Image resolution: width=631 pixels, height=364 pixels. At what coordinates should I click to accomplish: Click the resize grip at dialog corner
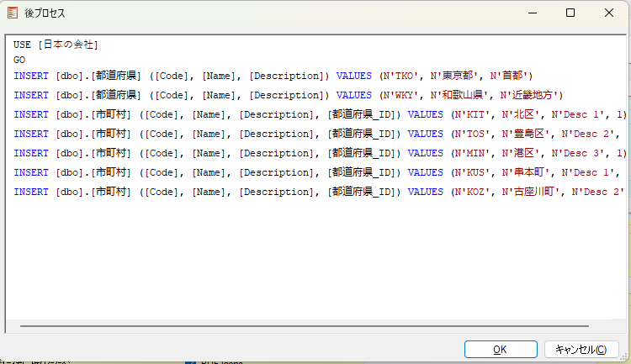point(624,356)
